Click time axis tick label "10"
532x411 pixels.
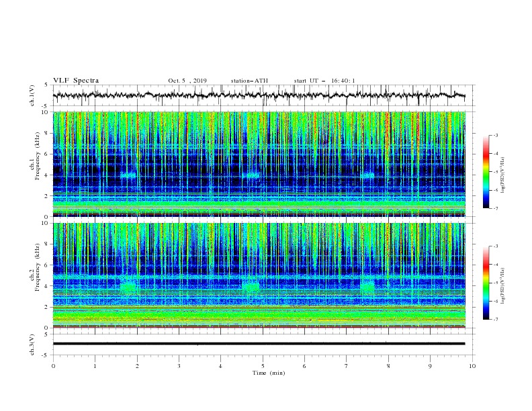[472, 366]
